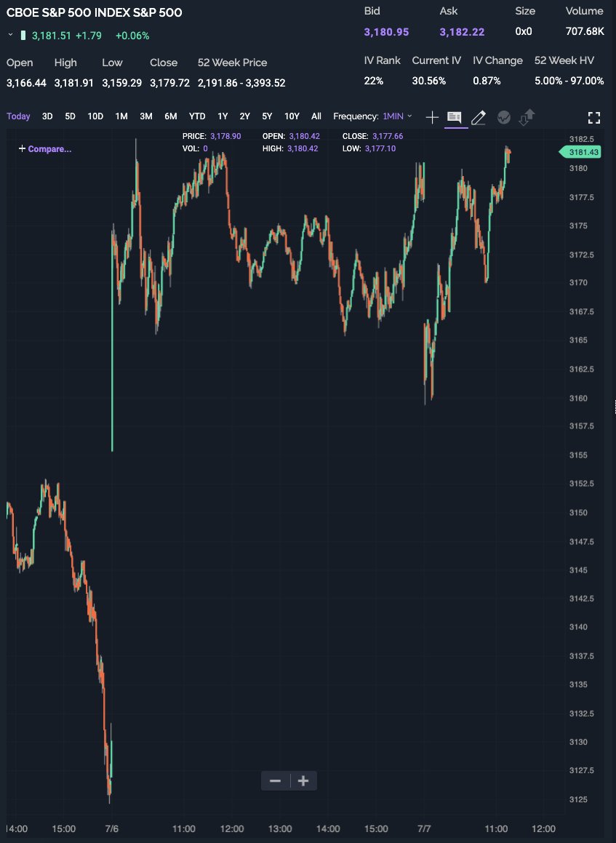Click the 52 Week Price range value
The image size is (616, 843).
[241, 83]
